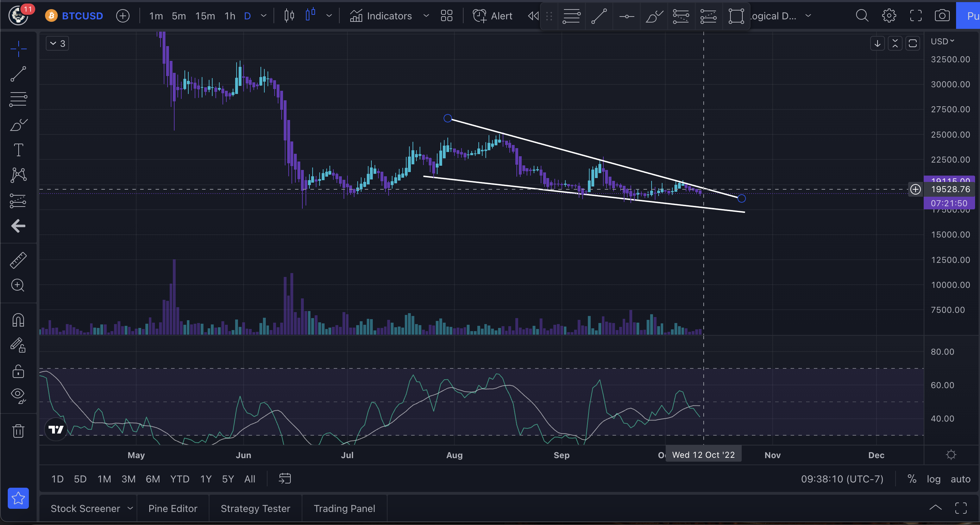Open the indicator templates grid icon
The height and width of the screenshot is (525, 980).
point(447,16)
